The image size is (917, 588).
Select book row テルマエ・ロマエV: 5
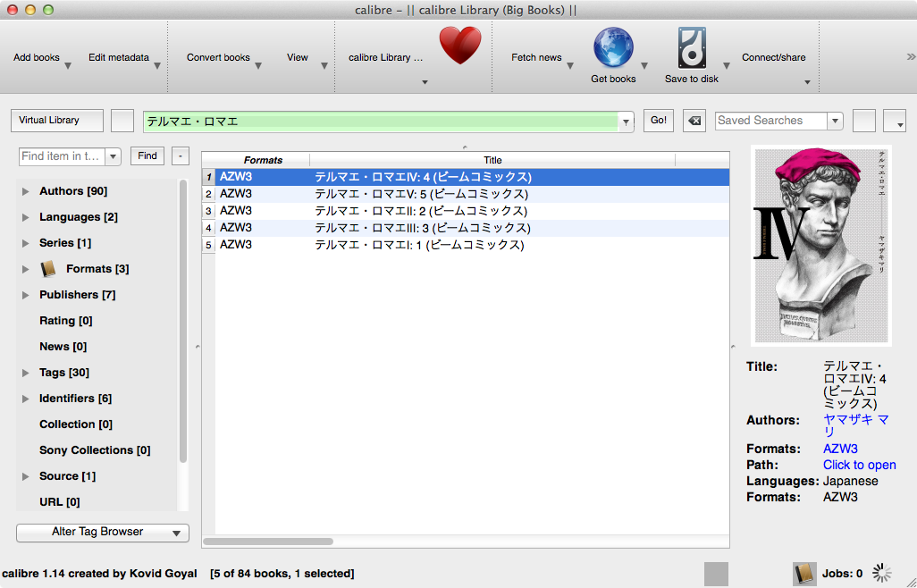(466, 194)
